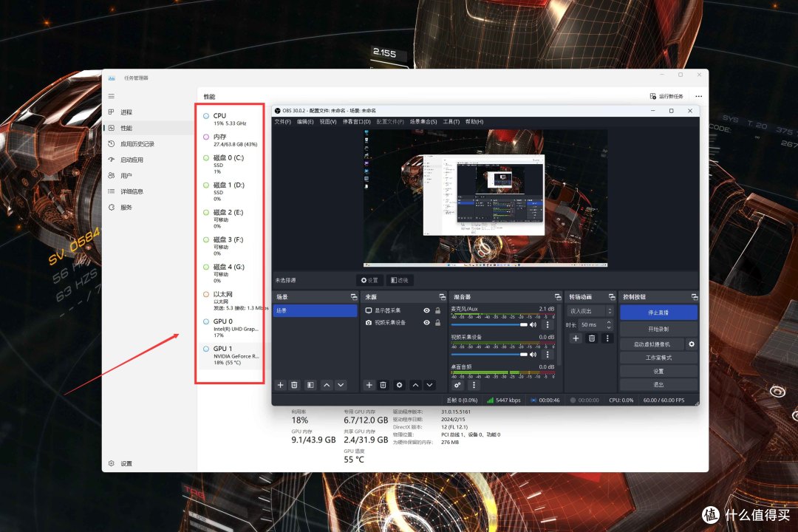The width and height of the screenshot is (798, 532).
Task: Click the 开始录制 button
Action: [658, 329]
